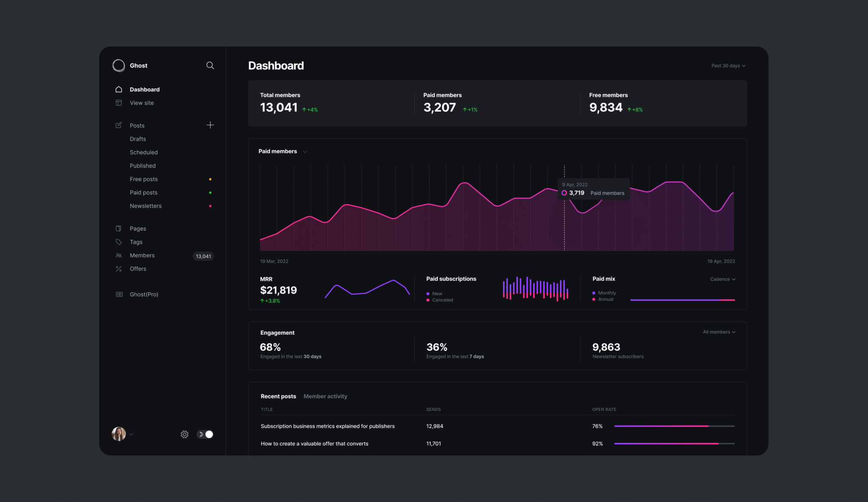
Task: Select Scheduled under Posts
Action: click(144, 152)
